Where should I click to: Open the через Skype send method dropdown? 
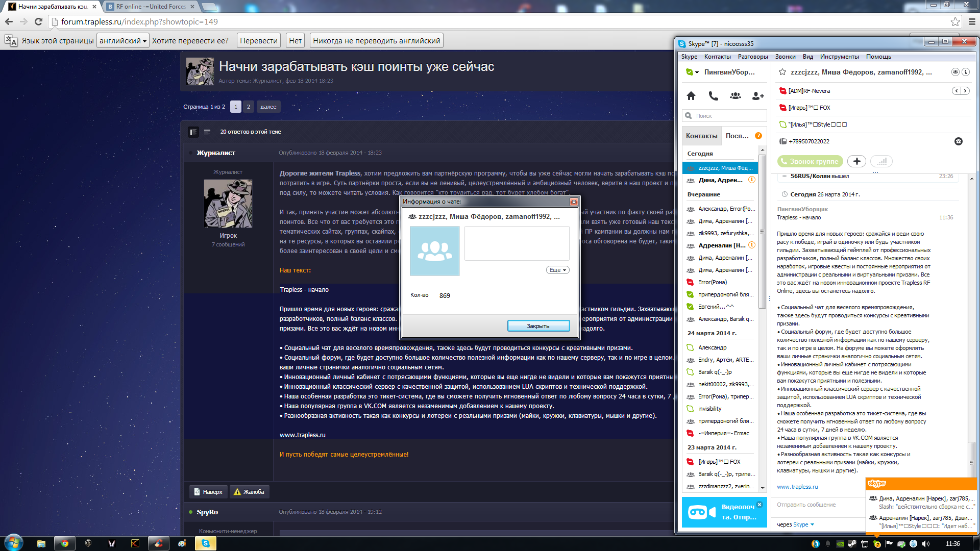point(796,524)
